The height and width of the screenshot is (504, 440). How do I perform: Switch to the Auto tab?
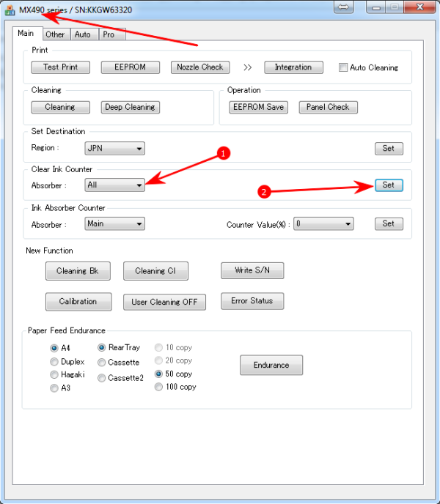(x=83, y=34)
